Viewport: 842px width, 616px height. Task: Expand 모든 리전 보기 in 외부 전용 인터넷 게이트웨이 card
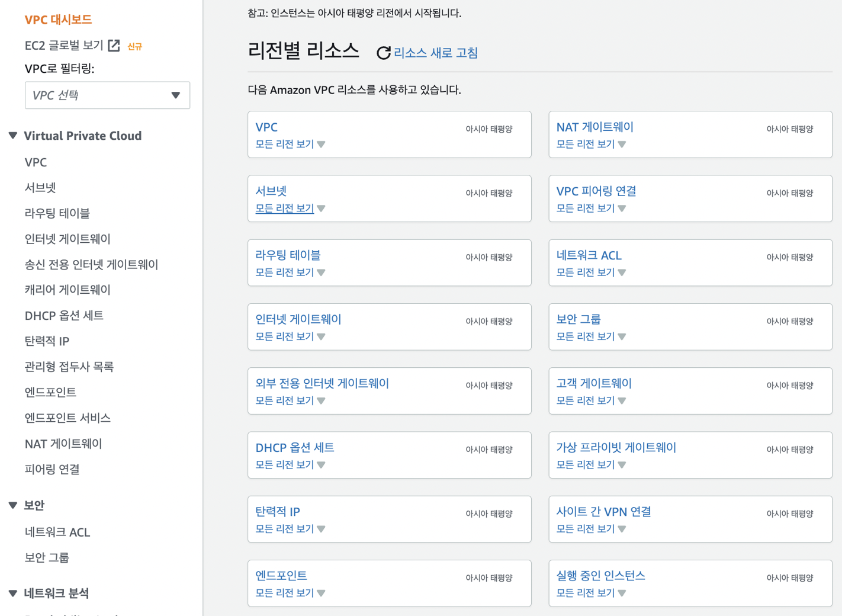click(290, 400)
